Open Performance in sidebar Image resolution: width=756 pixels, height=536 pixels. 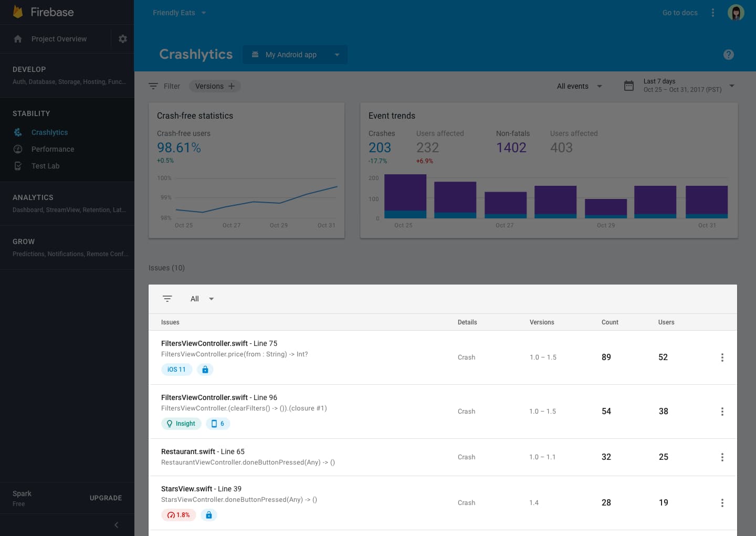[x=52, y=149]
